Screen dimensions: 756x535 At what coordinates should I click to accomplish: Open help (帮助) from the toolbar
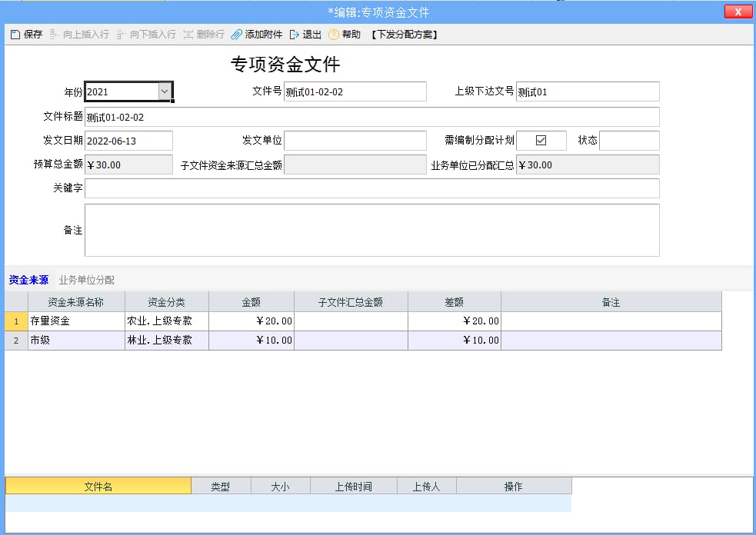point(334,35)
